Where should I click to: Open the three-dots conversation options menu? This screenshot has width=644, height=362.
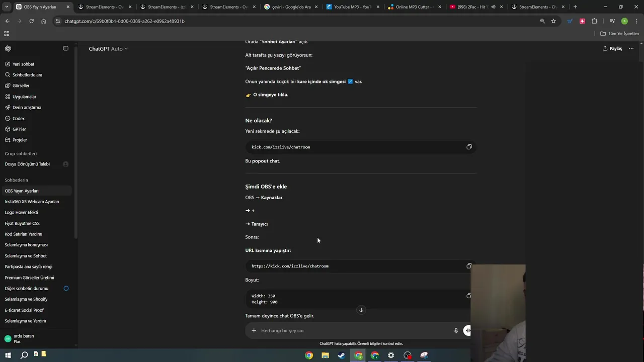point(631,48)
